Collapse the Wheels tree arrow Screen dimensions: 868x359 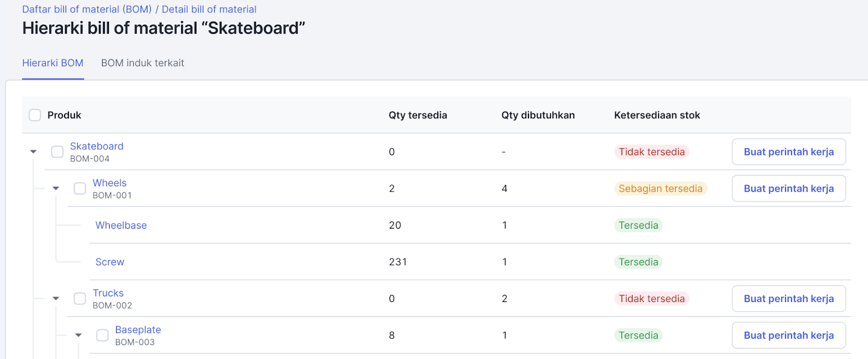click(56, 188)
